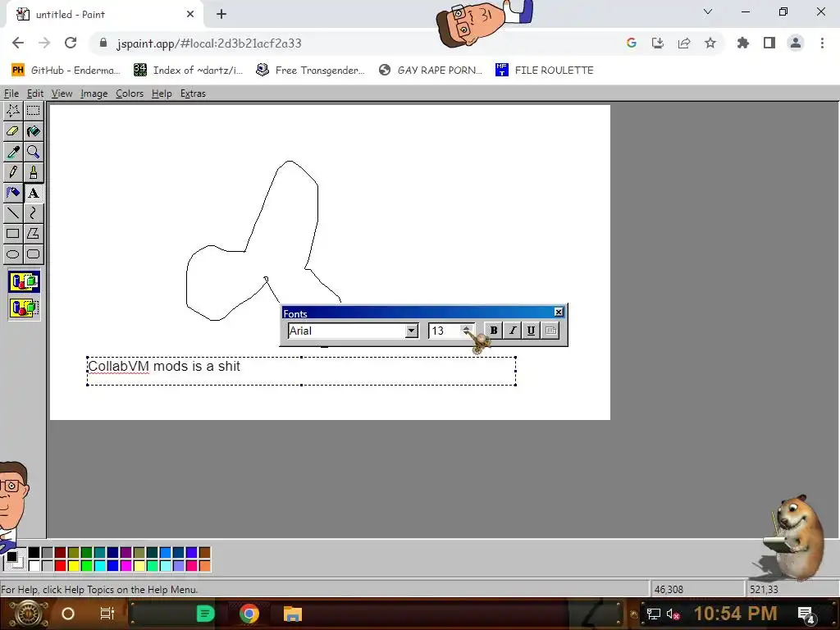Choose the Line tool
This screenshot has height=630, width=840.
[x=13, y=213]
